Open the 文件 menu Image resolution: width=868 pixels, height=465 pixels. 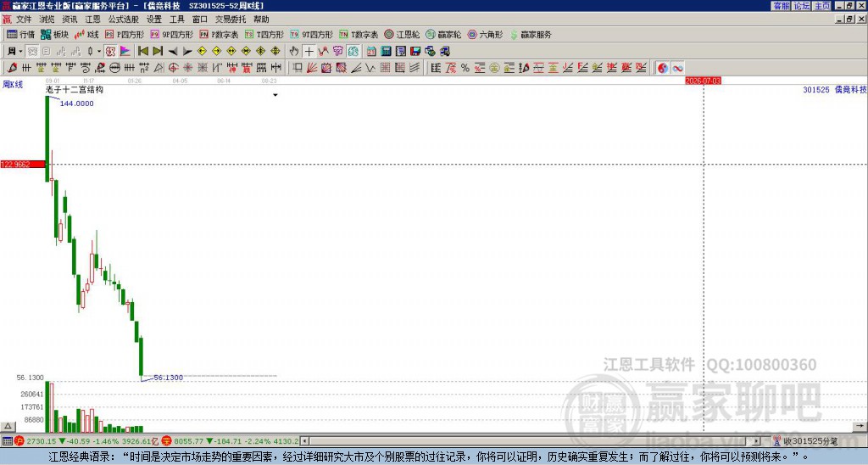pyautogui.click(x=24, y=20)
